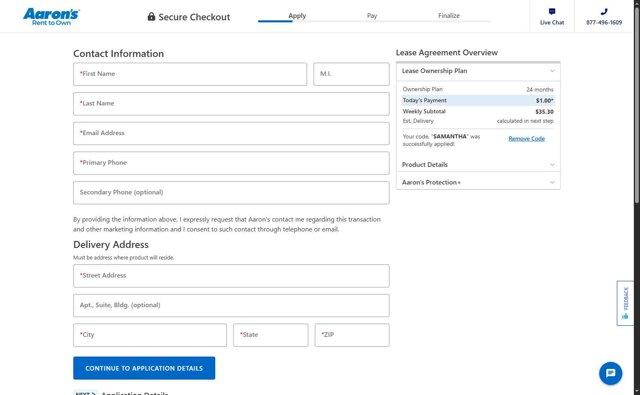Click the Lease Agreement Overview heading
Image resolution: width=640 pixels, height=395 pixels.
(447, 53)
